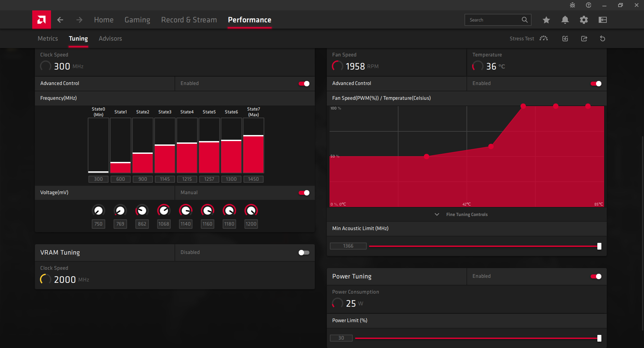This screenshot has width=644, height=348.
Task: Click the State1 voltage knob above 769
Action: point(120,211)
